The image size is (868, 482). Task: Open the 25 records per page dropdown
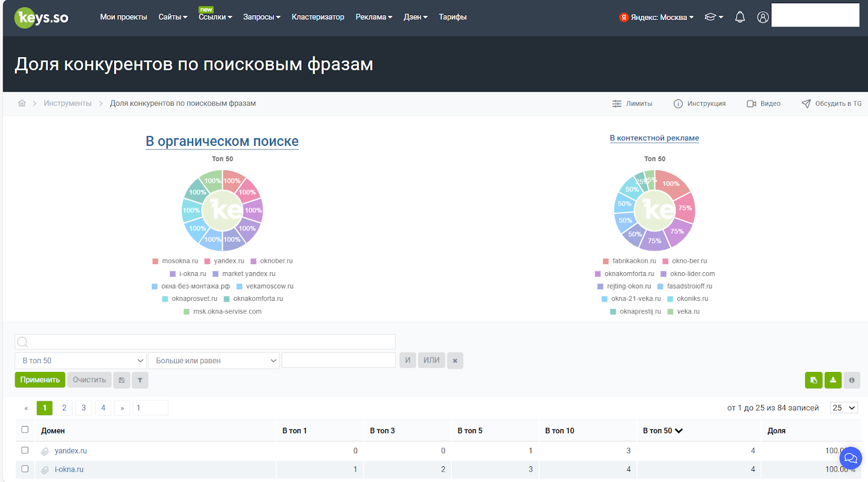coord(844,408)
